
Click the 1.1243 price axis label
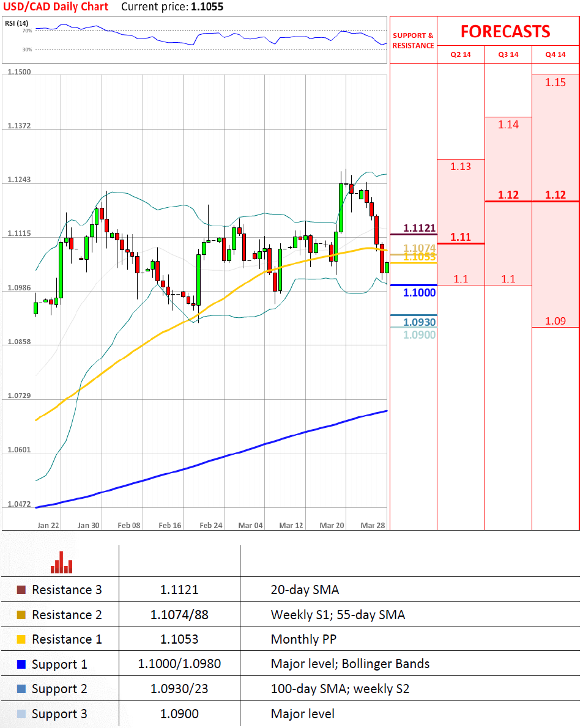pos(19,180)
